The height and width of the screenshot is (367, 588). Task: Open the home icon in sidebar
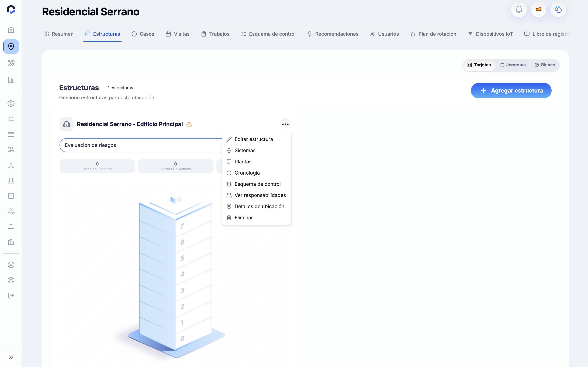pyautogui.click(x=11, y=30)
